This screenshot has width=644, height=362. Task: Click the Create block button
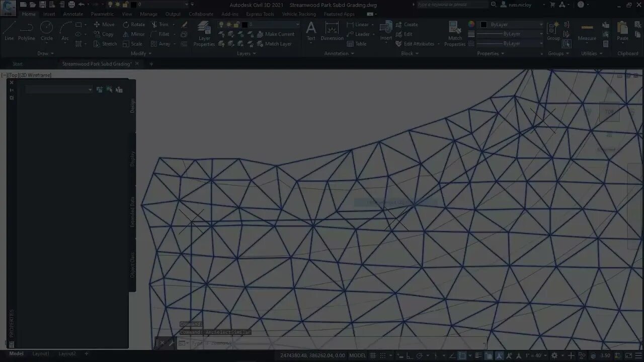point(407,24)
